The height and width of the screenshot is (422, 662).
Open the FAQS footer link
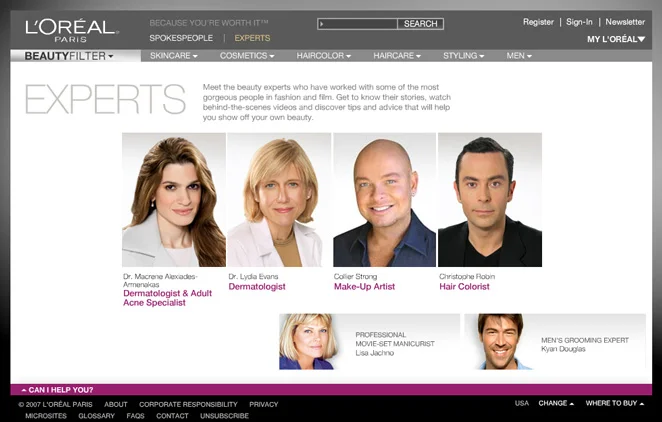136,416
